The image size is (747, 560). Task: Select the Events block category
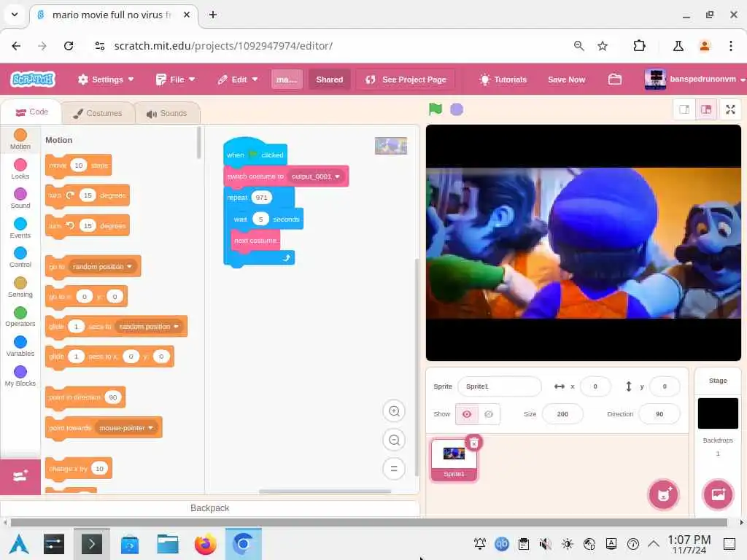point(20,228)
